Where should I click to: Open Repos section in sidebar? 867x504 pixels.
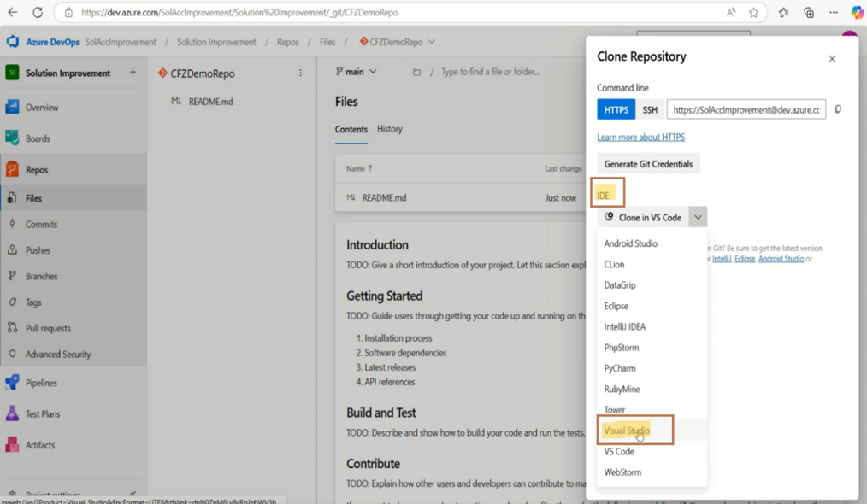tap(37, 170)
